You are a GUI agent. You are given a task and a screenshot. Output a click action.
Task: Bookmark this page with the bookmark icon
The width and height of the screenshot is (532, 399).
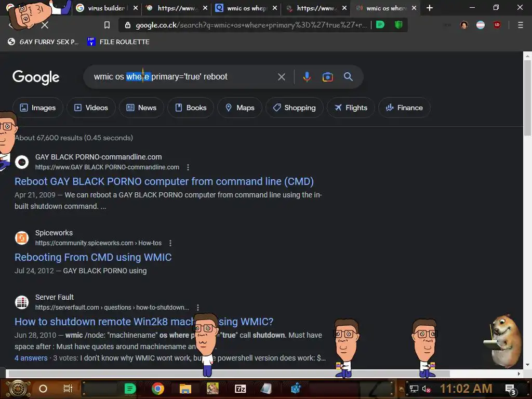(107, 25)
